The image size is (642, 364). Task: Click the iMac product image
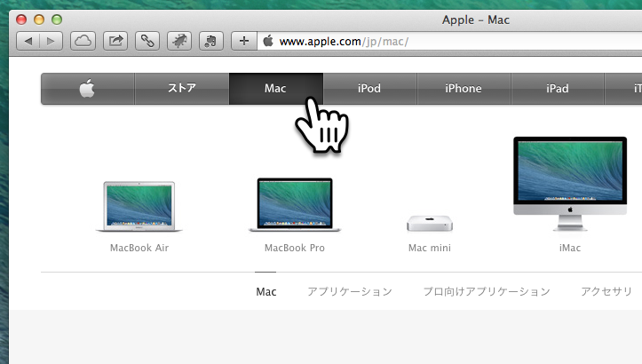570,184
